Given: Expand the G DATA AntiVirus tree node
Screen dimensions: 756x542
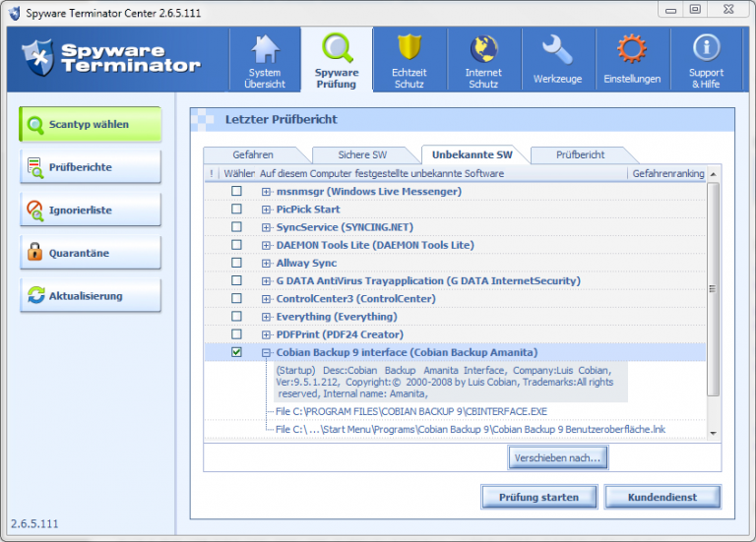Looking at the screenshot, I should (266, 281).
